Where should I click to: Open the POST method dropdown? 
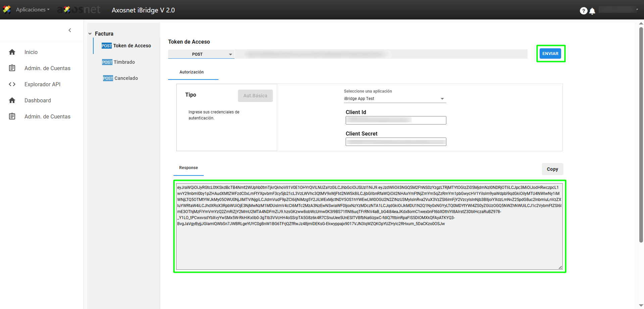point(201,54)
